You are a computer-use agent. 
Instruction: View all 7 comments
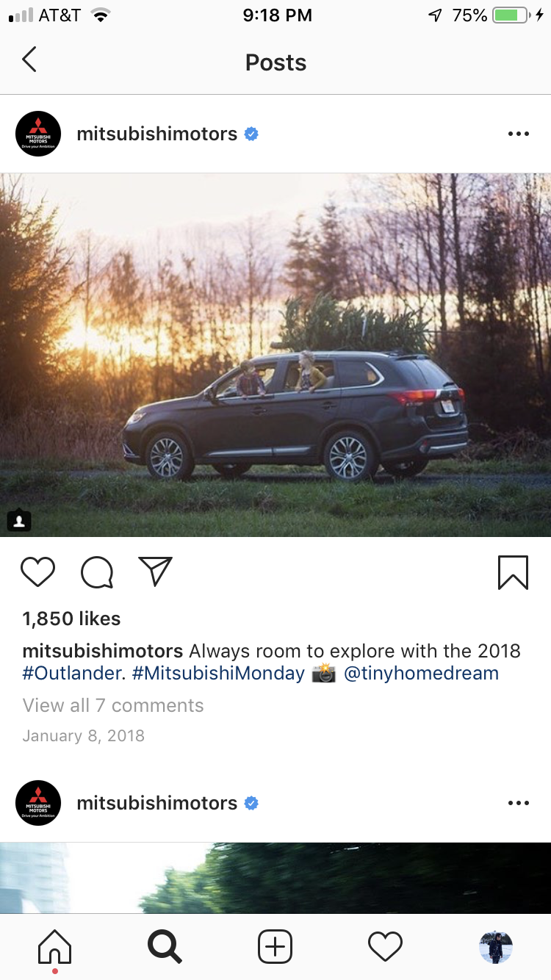[x=113, y=705]
